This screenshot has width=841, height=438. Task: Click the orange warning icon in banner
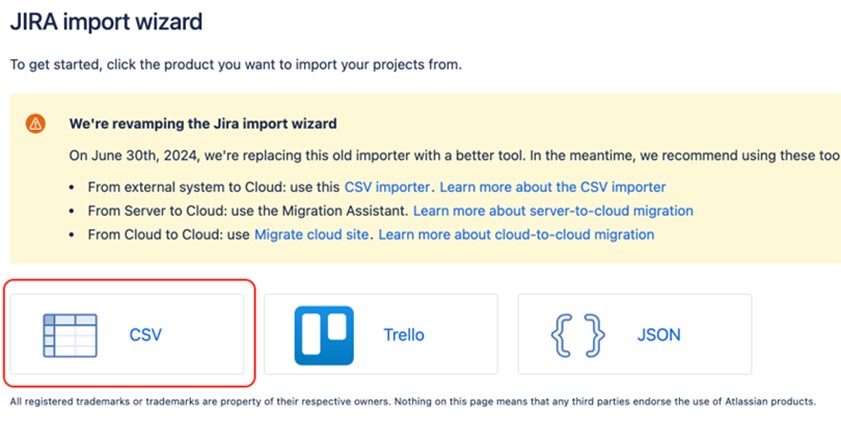tap(35, 124)
